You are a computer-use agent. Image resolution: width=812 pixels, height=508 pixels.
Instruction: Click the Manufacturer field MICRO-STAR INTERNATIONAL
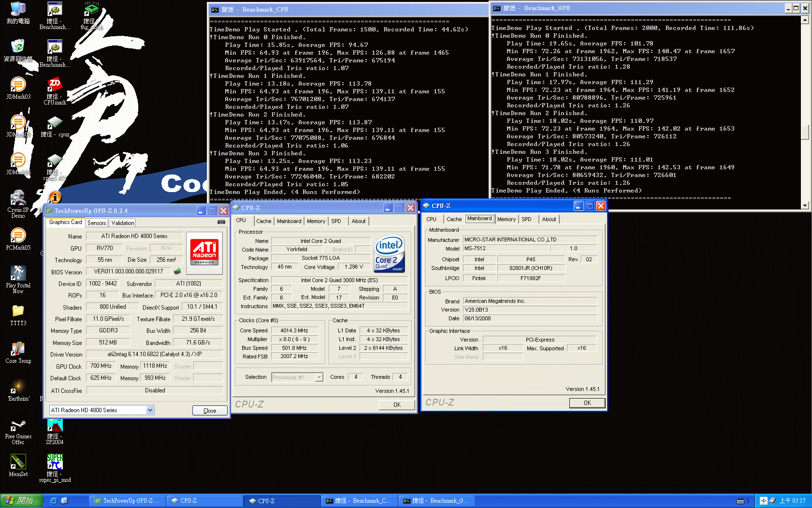(530, 239)
